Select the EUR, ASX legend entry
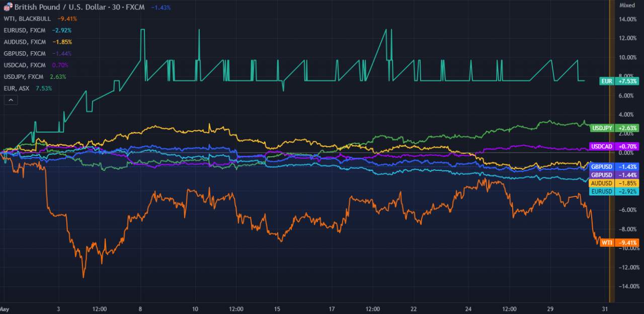The height and width of the screenshot is (314, 644). (x=16, y=88)
